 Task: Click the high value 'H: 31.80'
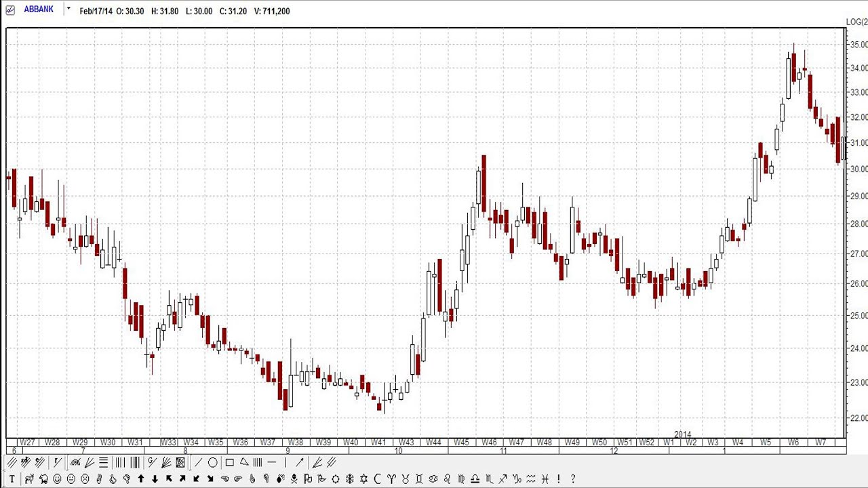click(165, 11)
